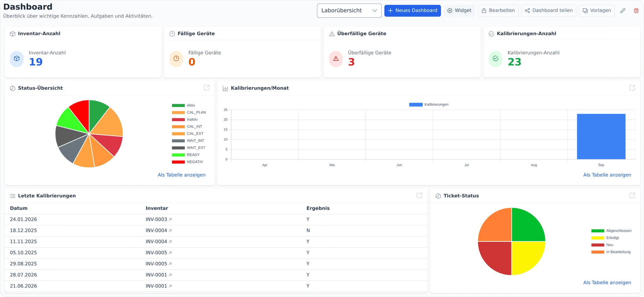The height and width of the screenshot is (297, 644).
Task: Click the red trash delete icon
Action: point(636,10)
